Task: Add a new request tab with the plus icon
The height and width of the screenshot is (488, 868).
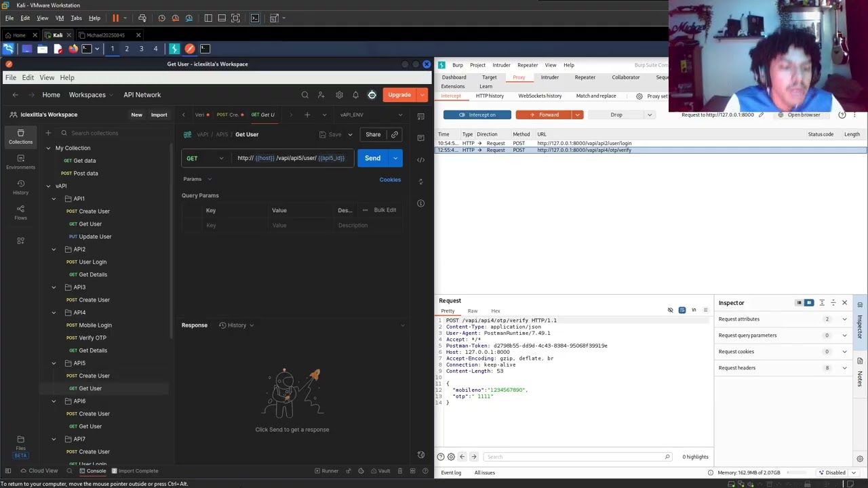Action: pos(307,115)
